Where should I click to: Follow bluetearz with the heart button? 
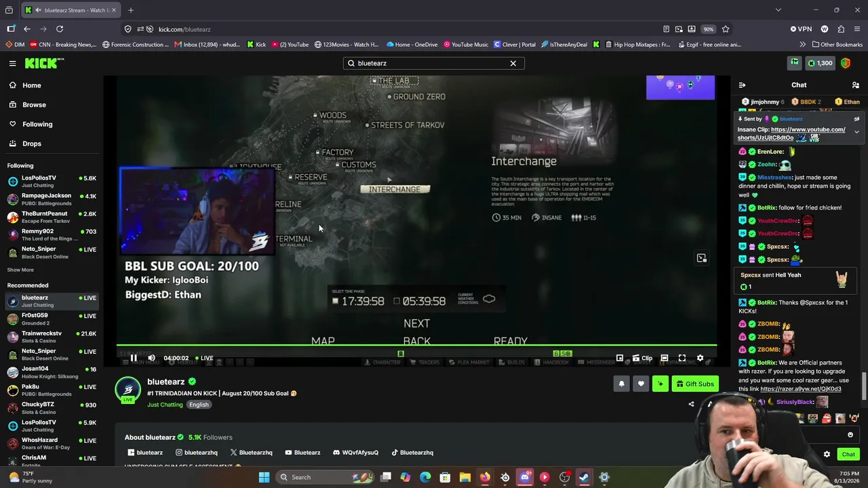(641, 384)
